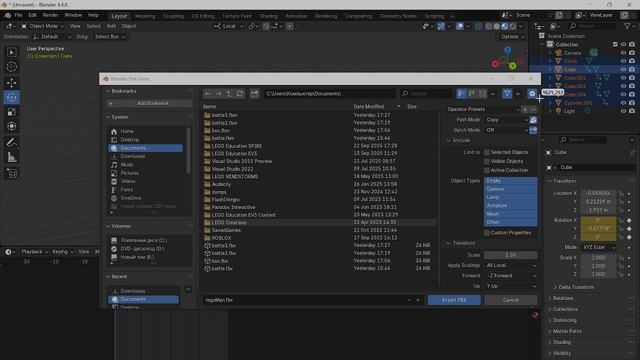Toggle the Camera object type
The height and width of the screenshot is (360, 640).
coord(510,189)
